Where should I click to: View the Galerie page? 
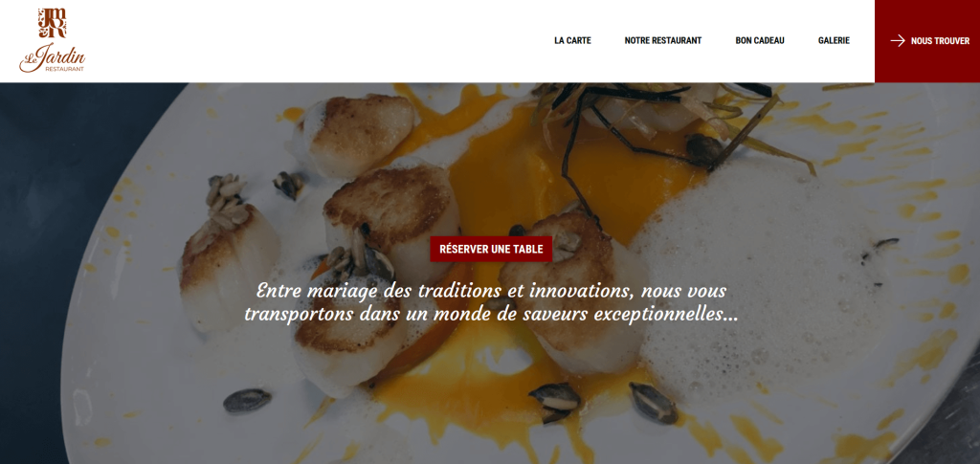[834, 40]
